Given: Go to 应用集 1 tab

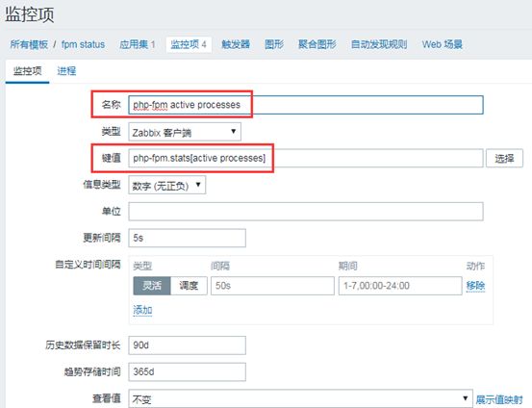Looking at the screenshot, I should point(137,44).
